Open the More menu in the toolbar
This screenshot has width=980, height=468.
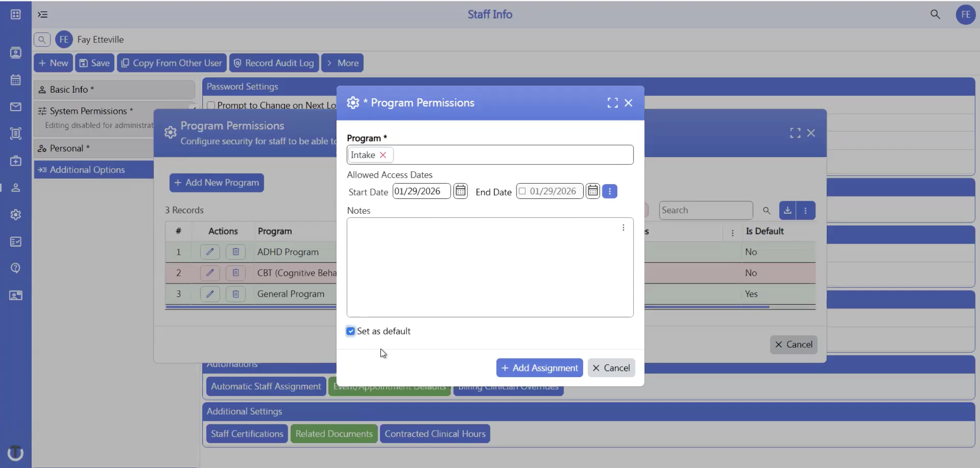342,62
